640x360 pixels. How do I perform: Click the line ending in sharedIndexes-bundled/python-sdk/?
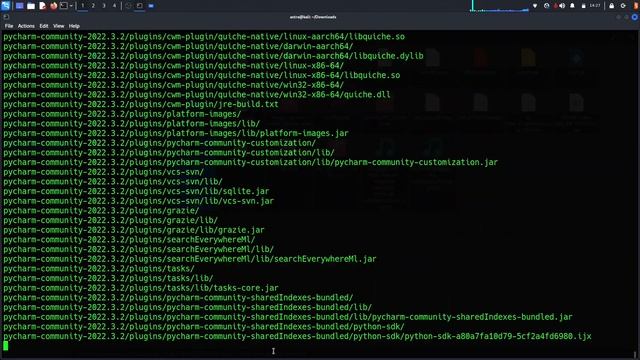[x=204, y=327]
